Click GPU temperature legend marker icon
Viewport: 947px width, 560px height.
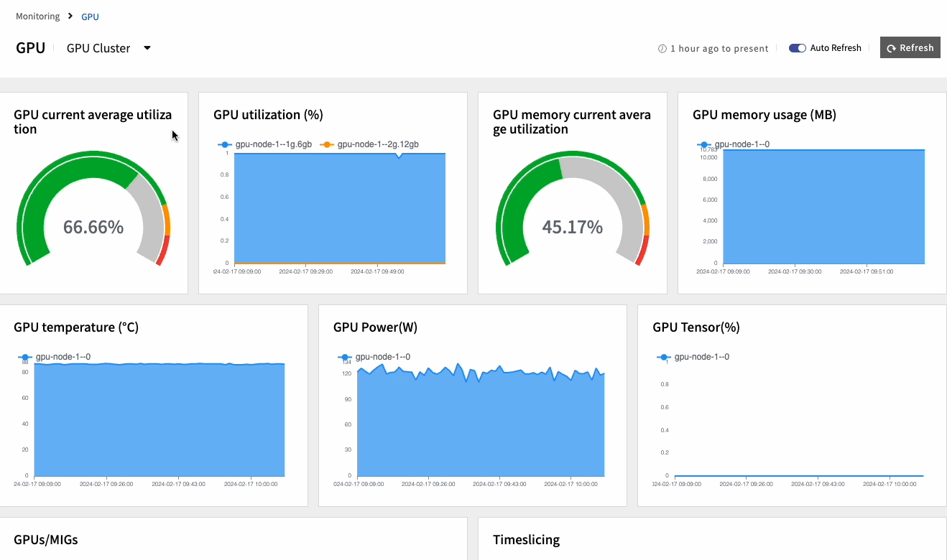click(25, 357)
